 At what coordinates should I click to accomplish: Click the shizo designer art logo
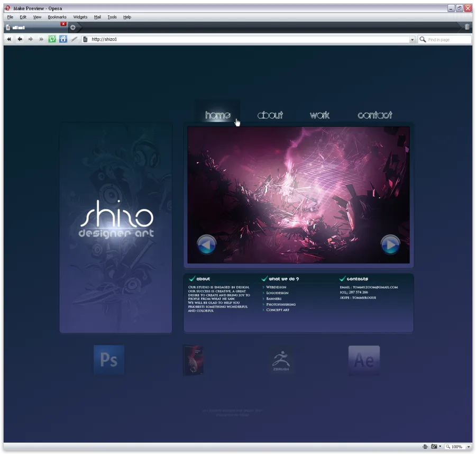116,219
